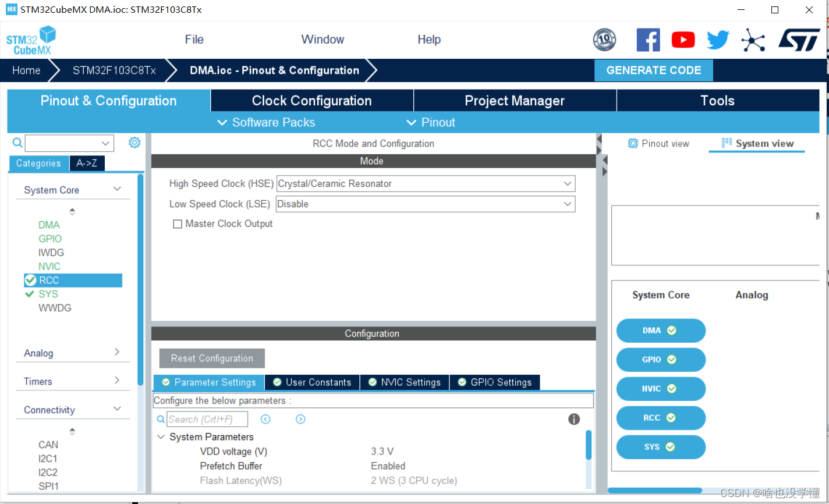Enable the Master Clock Output checkbox
Screen dimensions: 829x504
pos(178,224)
